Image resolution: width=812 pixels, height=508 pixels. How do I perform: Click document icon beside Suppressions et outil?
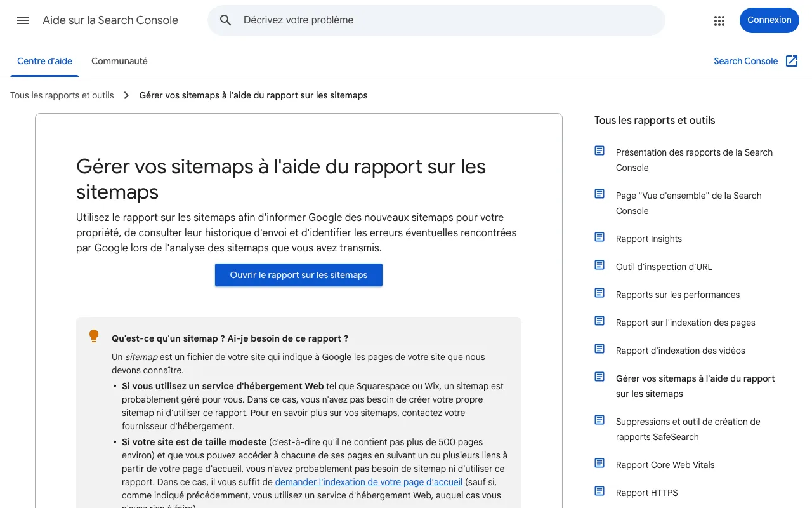[x=599, y=420]
